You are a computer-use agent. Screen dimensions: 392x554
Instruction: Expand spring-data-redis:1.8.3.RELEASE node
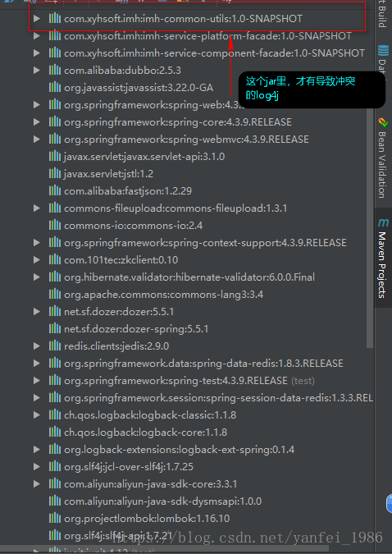click(x=37, y=364)
